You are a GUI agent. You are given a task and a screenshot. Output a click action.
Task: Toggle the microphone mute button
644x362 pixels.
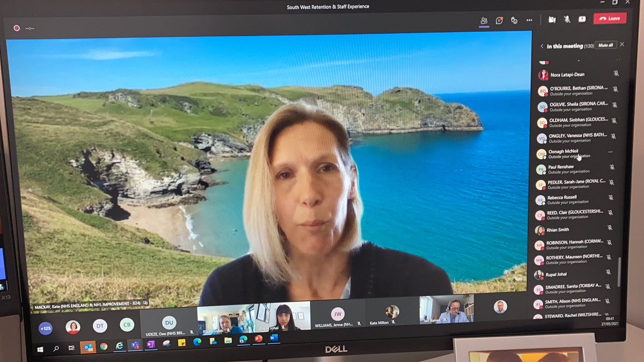567,19
